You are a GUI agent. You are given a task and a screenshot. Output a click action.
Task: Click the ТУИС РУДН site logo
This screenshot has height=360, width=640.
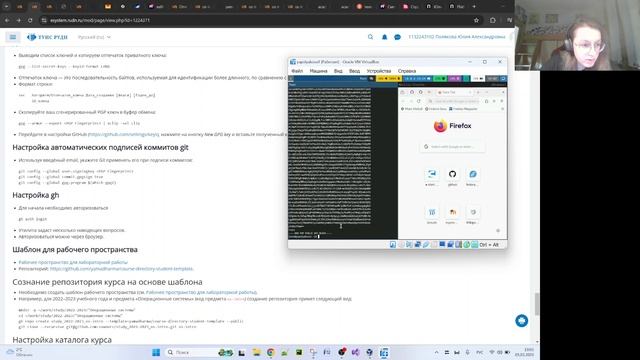(47, 37)
